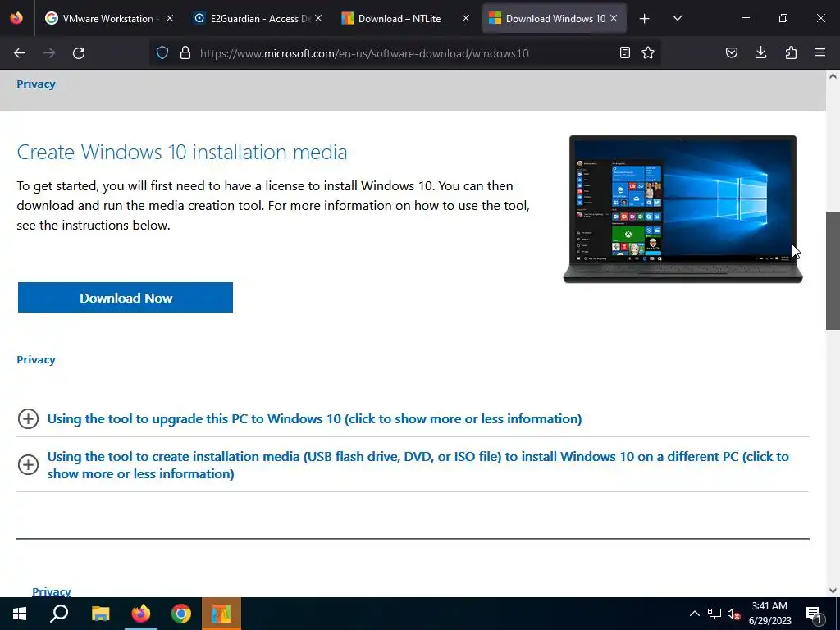The image size is (840, 630).
Task: Open the Firefox downloads panel
Action: (x=760, y=52)
